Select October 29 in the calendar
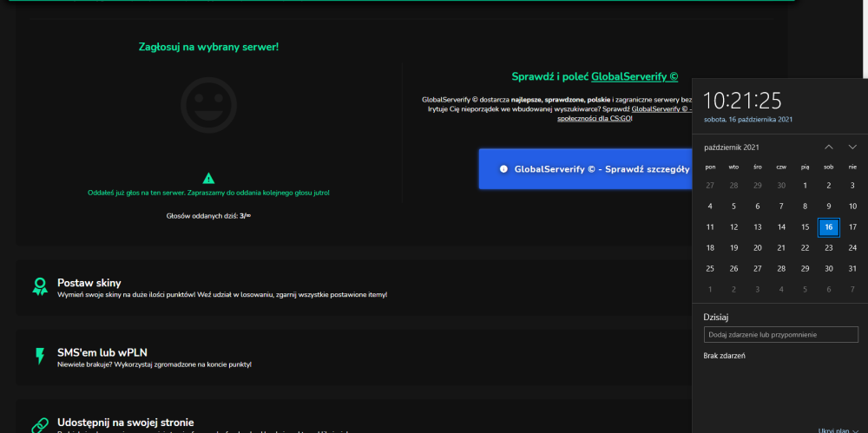Image resolution: width=868 pixels, height=433 pixels. pyautogui.click(x=805, y=268)
